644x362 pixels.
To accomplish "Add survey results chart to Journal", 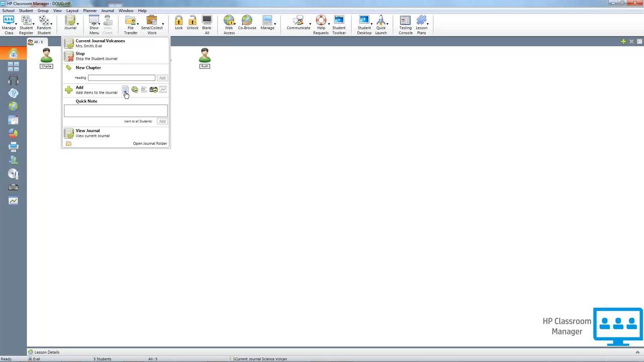I will pos(163,89).
